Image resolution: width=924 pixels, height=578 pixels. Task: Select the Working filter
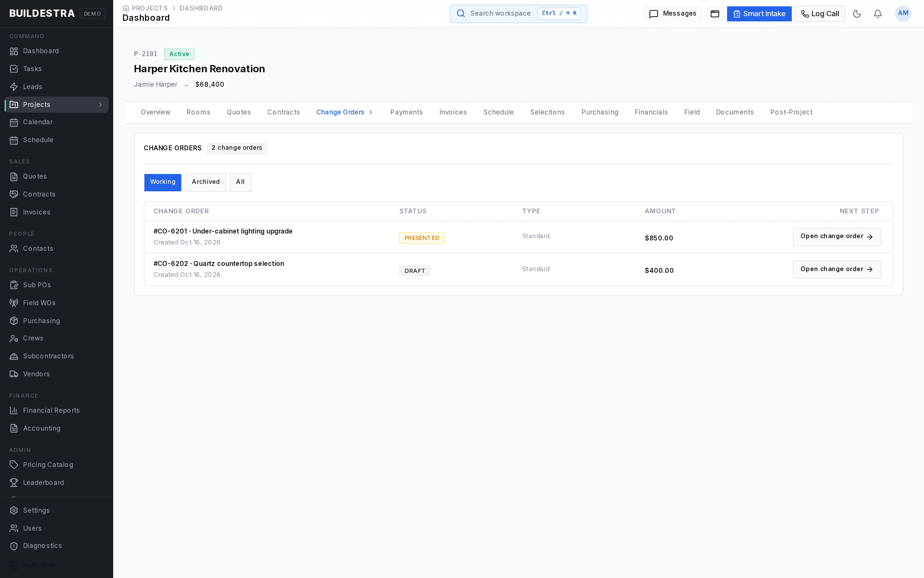pos(163,182)
